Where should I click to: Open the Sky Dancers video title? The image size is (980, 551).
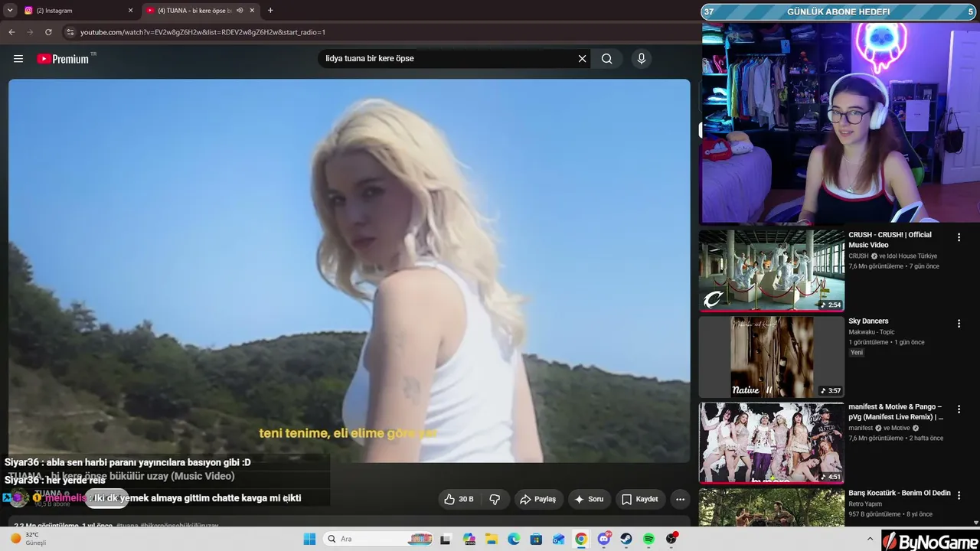pyautogui.click(x=868, y=321)
